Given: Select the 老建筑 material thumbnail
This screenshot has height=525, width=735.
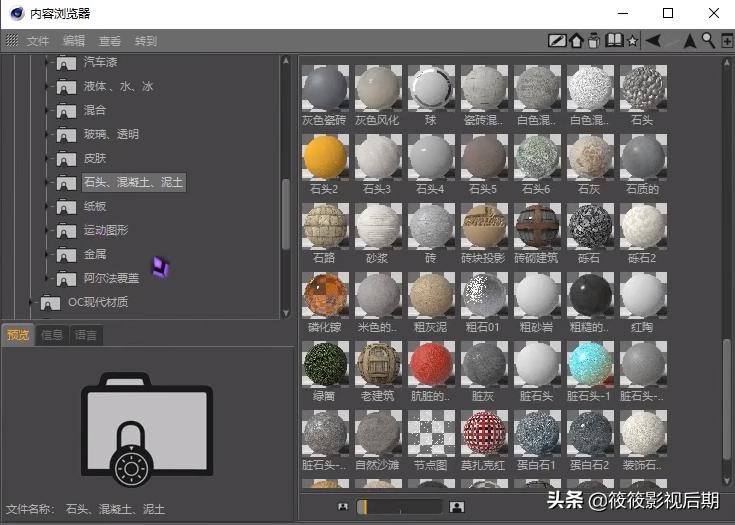Looking at the screenshot, I should (378, 364).
